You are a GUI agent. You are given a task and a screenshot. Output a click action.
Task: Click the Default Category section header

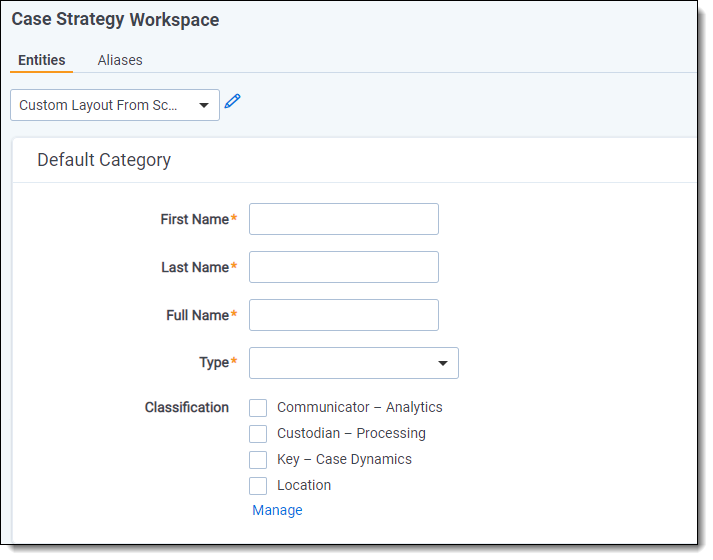[104, 160]
